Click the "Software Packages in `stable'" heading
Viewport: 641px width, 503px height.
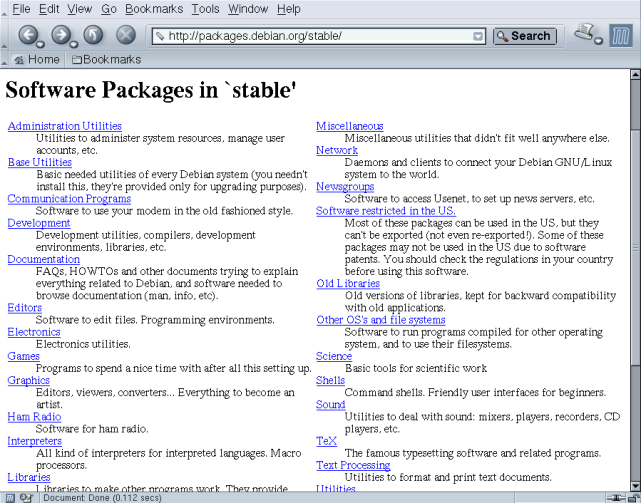coord(150,90)
